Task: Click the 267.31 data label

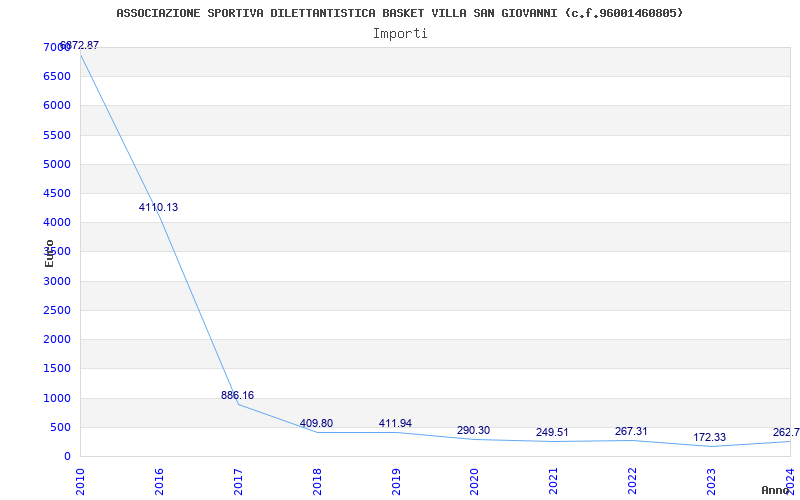Action: (631, 432)
